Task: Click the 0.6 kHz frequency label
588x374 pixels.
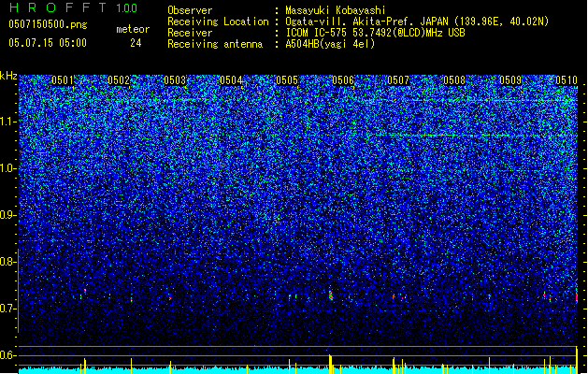Action: (8, 355)
